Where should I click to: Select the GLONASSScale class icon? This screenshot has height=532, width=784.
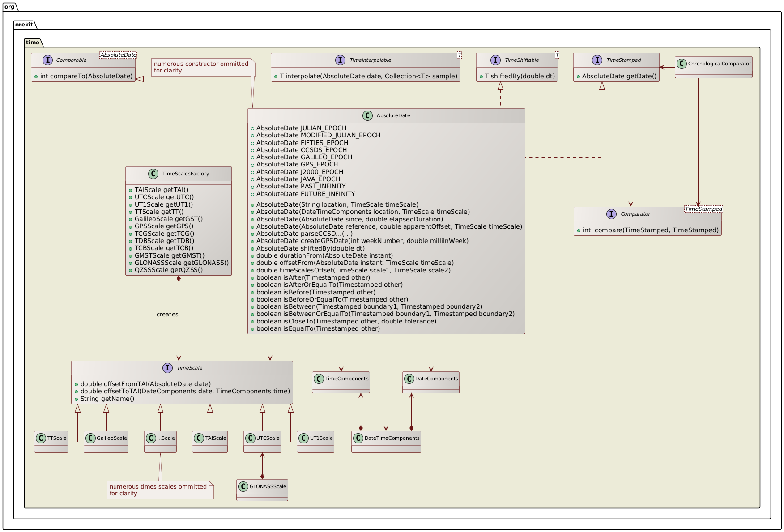coord(243,486)
